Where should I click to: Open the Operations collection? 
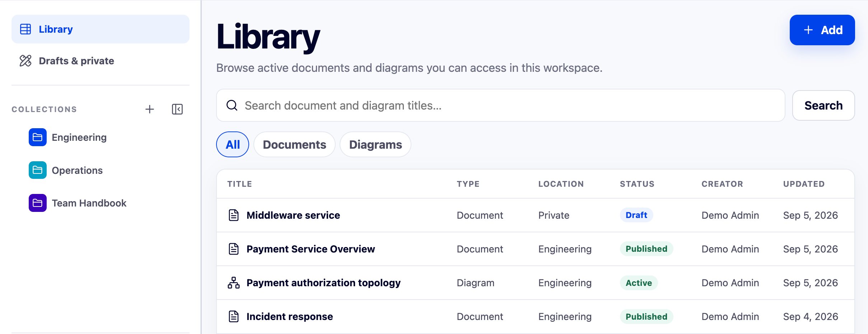coord(77,170)
